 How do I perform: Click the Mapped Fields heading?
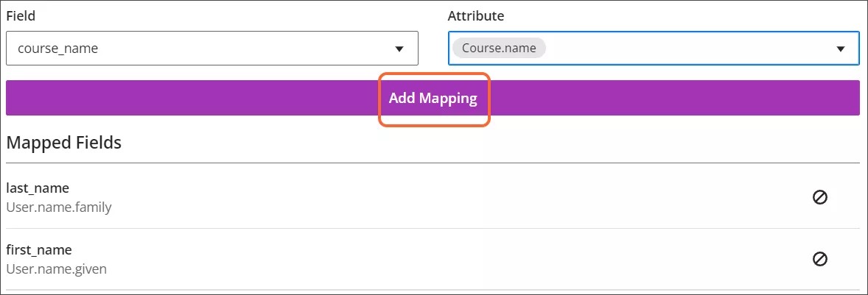(63, 143)
